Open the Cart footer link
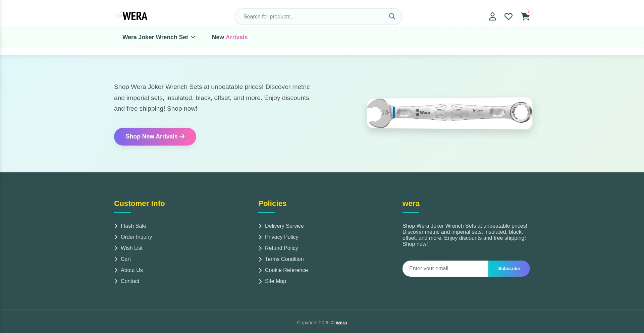The image size is (644, 333). tap(126, 259)
